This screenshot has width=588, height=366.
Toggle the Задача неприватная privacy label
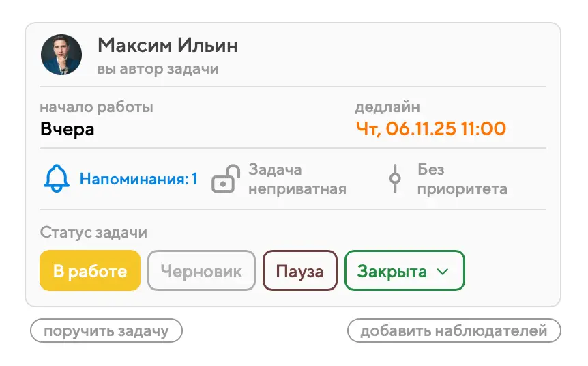tap(297, 179)
